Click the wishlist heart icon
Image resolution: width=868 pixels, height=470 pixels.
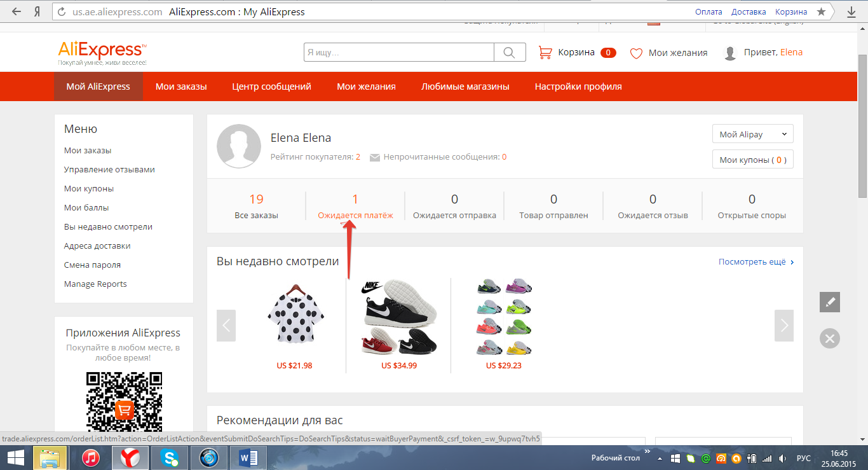(636, 53)
